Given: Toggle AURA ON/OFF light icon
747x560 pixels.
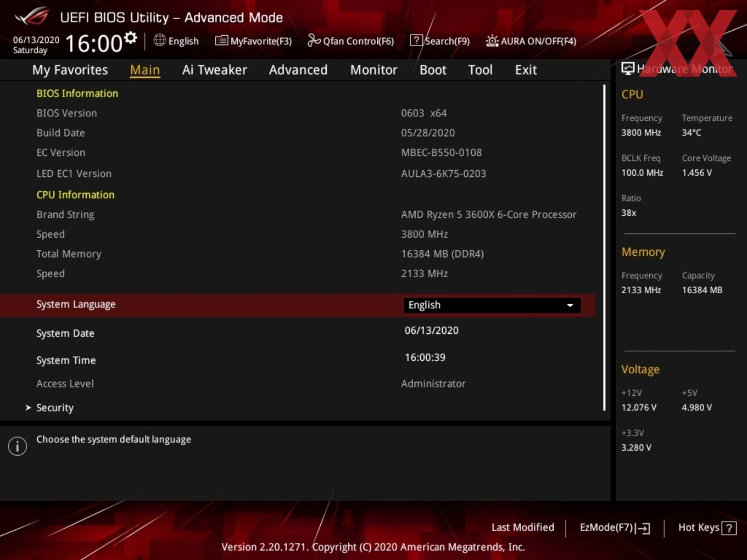Looking at the screenshot, I should (492, 41).
